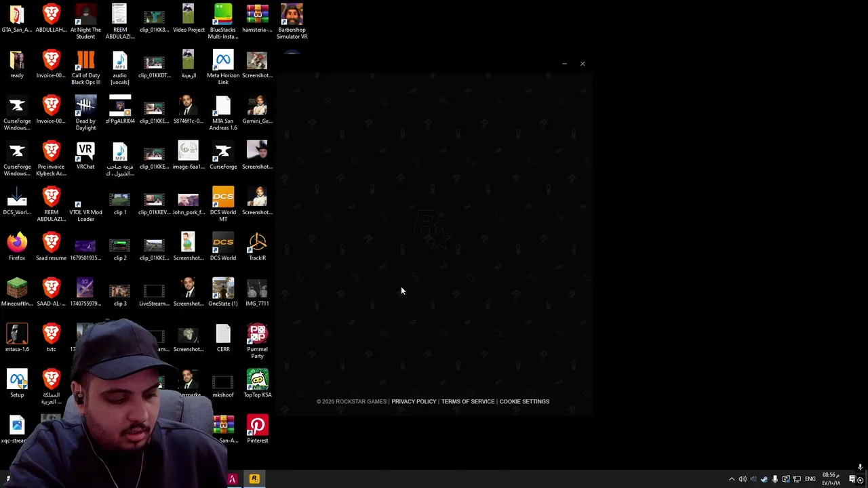Select Dead by Daylight shortcut
The image size is (868, 488).
tap(85, 113)
